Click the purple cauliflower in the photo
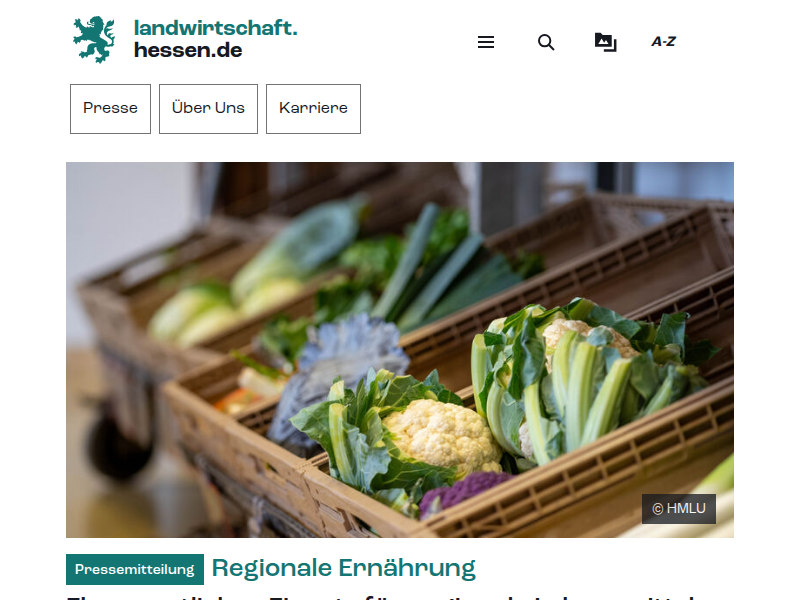 click(462, 492)
